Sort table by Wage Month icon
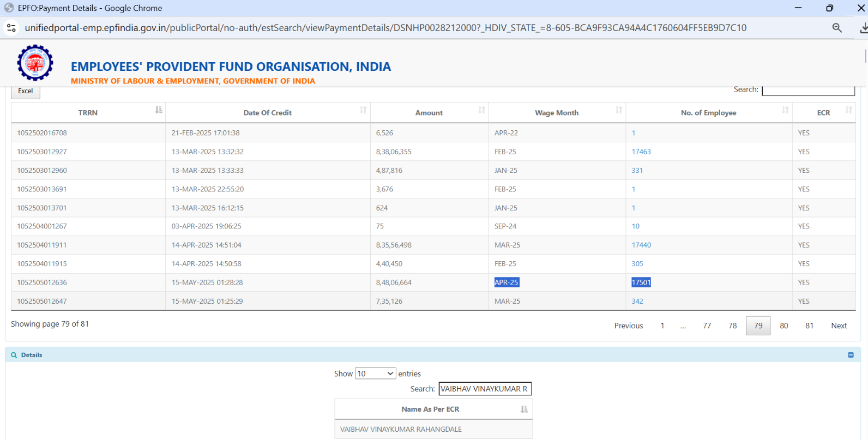The height and width of the screenshot is (440, 868). pos(619,110)
